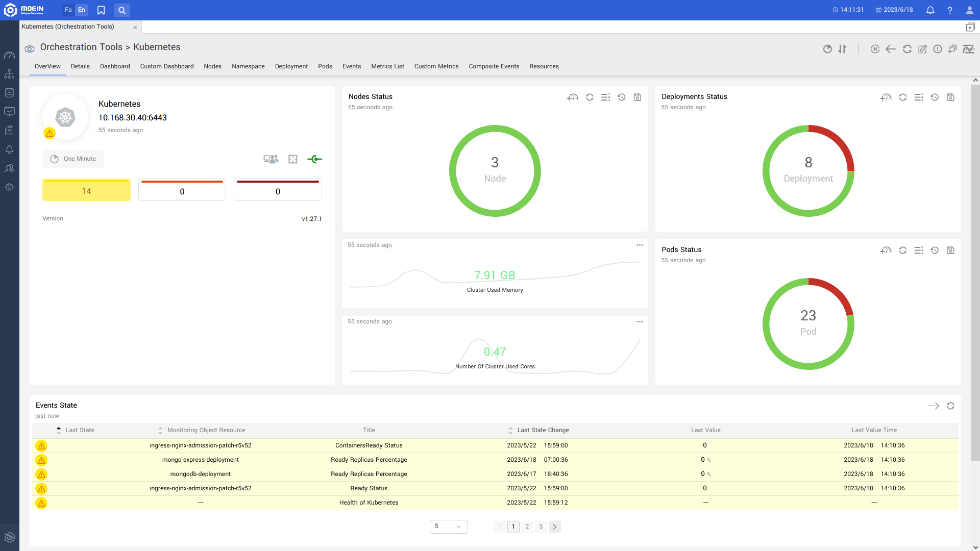This screenshot has width=980, height=551.
Task: Click the Nodes Status donut chart
Action: point(495,171)
